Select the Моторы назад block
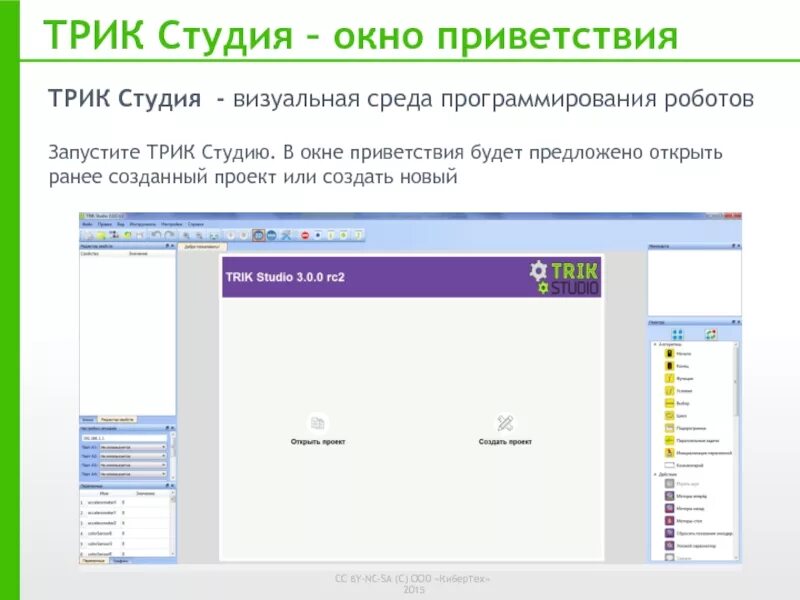The width and height of the screenshot is (800, 600). pos(685,508)
